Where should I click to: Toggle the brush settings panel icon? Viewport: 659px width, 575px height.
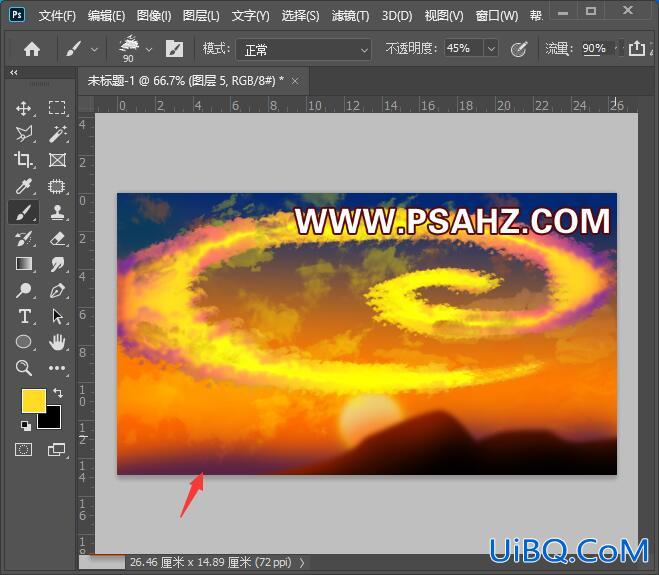pos(174,49)
